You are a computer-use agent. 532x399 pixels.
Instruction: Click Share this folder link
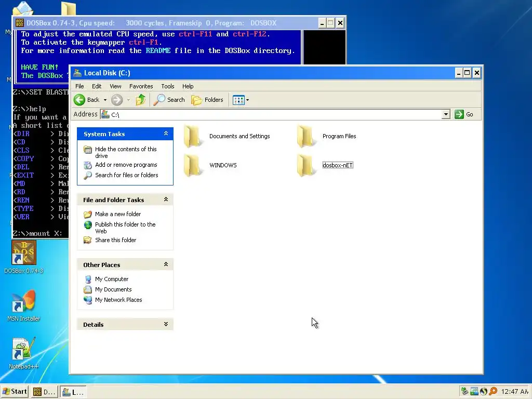pyautogui.click(x=115, y=240)
